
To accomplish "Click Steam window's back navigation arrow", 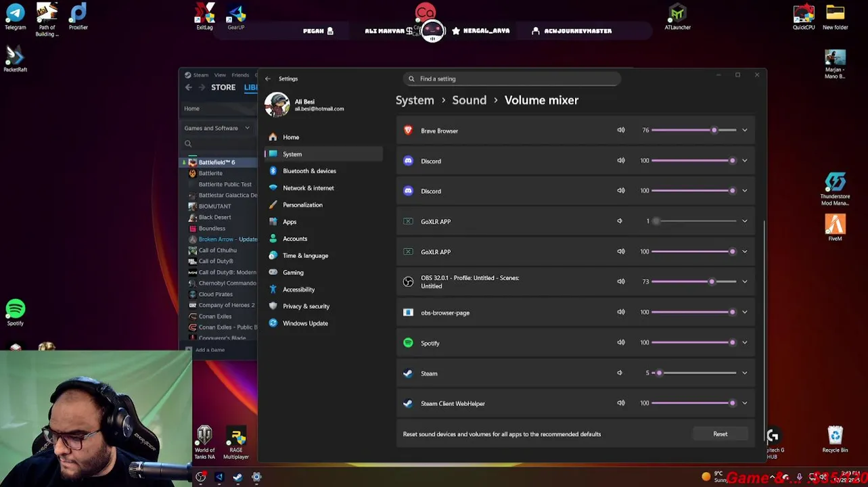I will point(189,87).
